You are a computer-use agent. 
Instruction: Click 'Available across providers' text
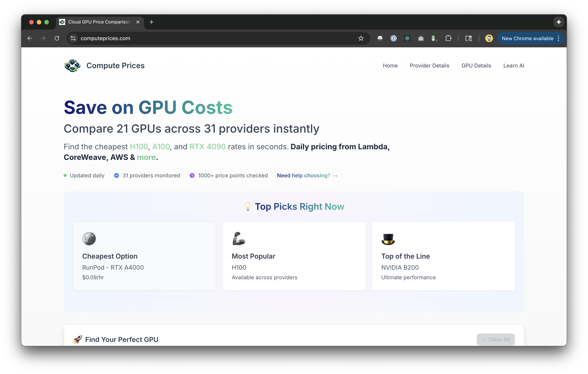(264, 277)
